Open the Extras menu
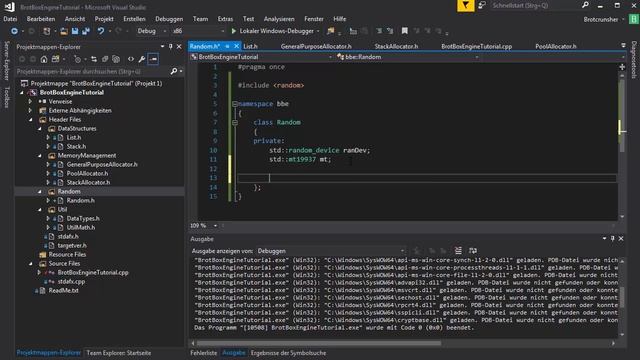 (225, 19)
